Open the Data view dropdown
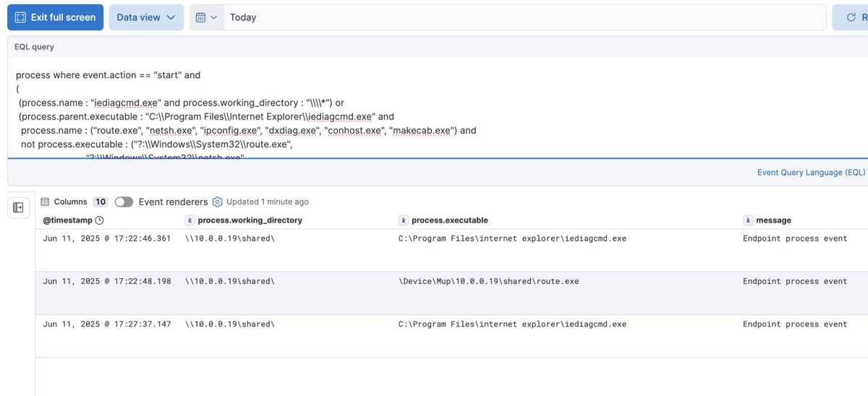Image resolution: width=868 pixels, height=396 pixels. tap(146, 17)
